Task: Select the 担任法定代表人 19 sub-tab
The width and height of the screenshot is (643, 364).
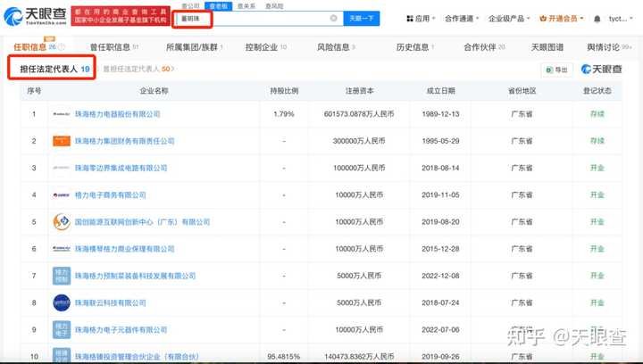Action: [x=54, y=69]
